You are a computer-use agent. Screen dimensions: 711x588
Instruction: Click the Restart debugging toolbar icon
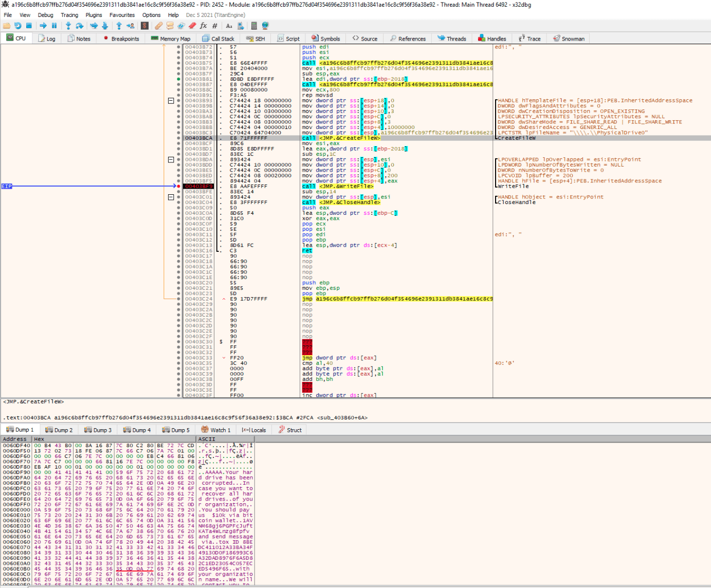[18, 26]
